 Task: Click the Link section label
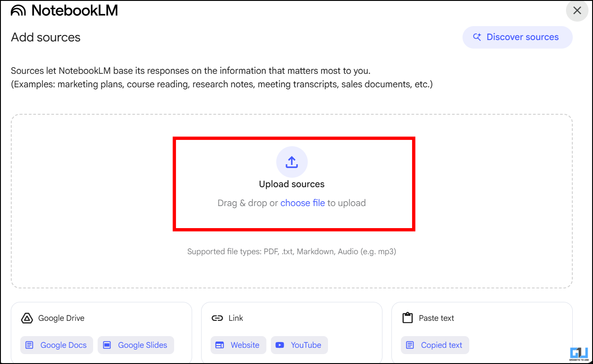pyautogui.click(x=236, y=318)
